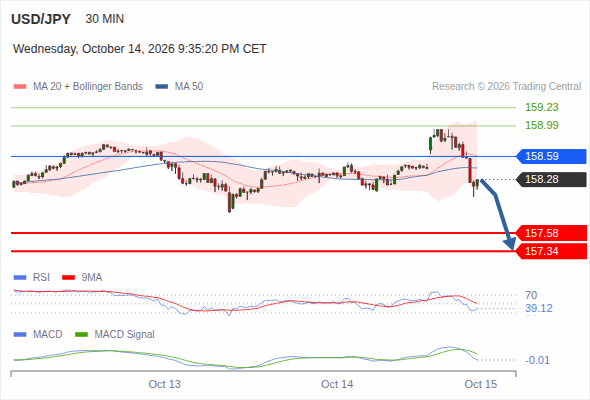Viewport: 590px width, 400px height.
Task: Select the date and time text line
Action: pyautogui.click(x=140, y=49)
